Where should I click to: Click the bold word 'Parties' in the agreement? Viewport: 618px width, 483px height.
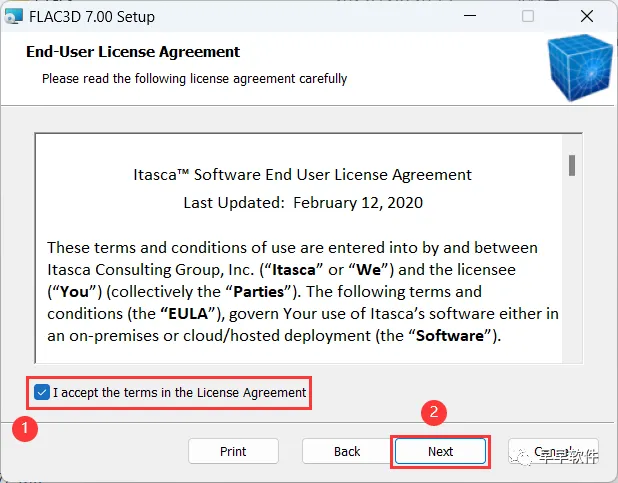tap(259, 292)
